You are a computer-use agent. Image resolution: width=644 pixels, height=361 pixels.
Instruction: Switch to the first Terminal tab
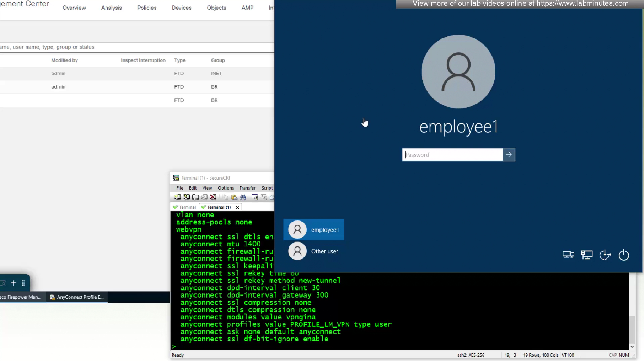(185, 207)
